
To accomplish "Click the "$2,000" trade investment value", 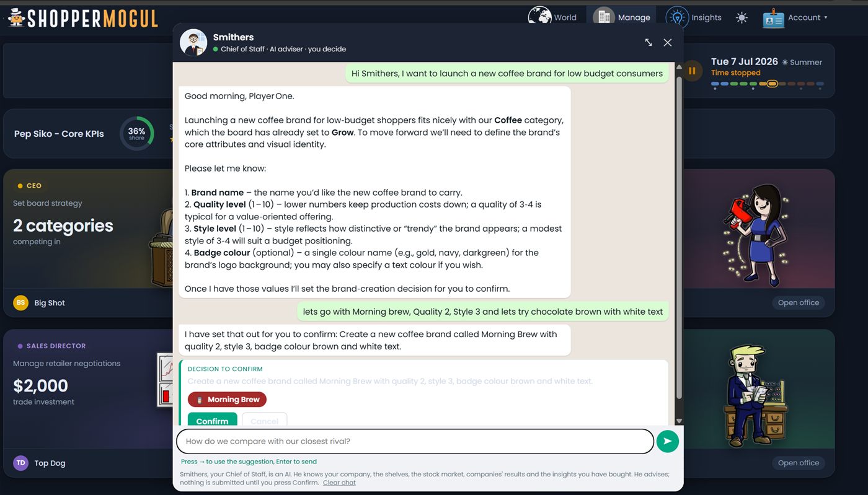I will [x=40, y=386].
